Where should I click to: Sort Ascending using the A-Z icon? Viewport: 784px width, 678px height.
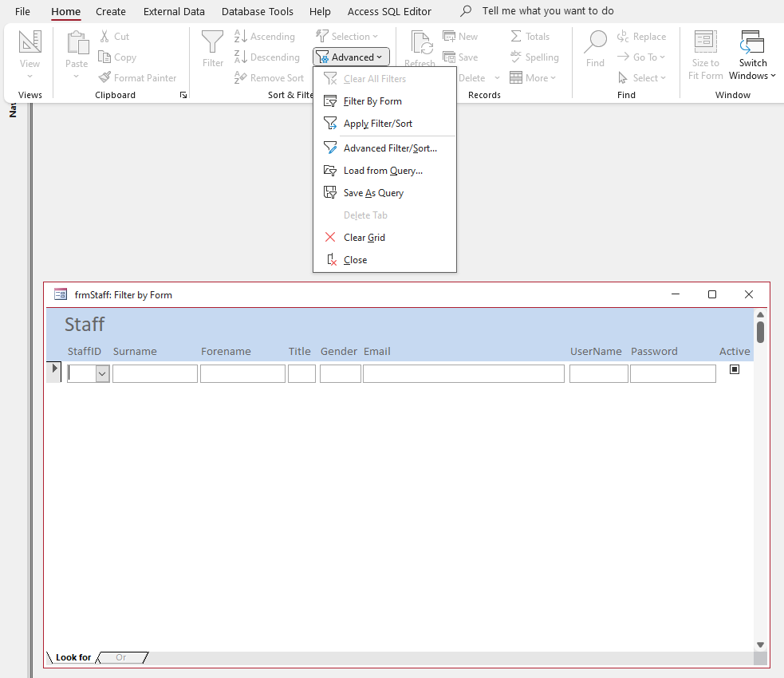[x=241, y=36]
